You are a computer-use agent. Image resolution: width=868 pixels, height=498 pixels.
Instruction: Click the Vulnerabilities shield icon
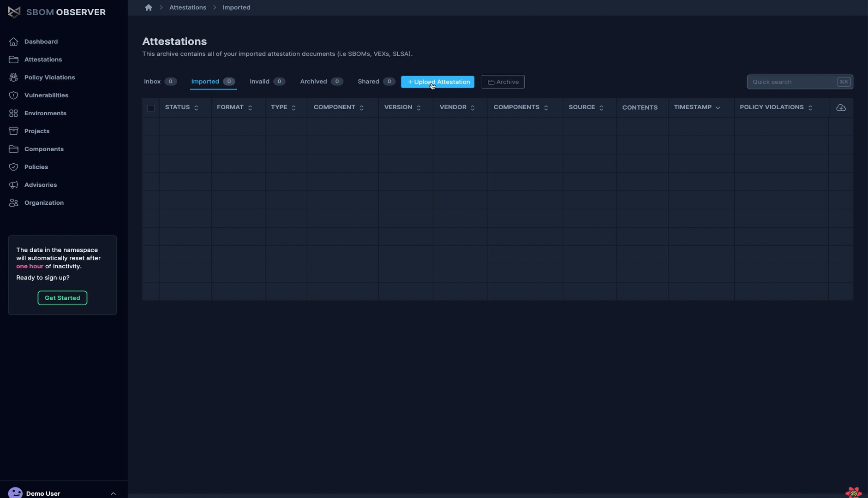[x=13, y=95]
